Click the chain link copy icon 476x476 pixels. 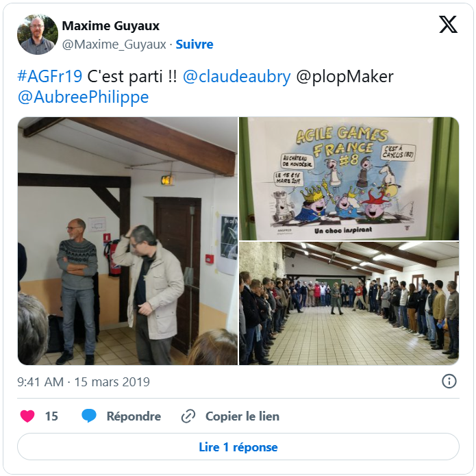coord(188,416)
